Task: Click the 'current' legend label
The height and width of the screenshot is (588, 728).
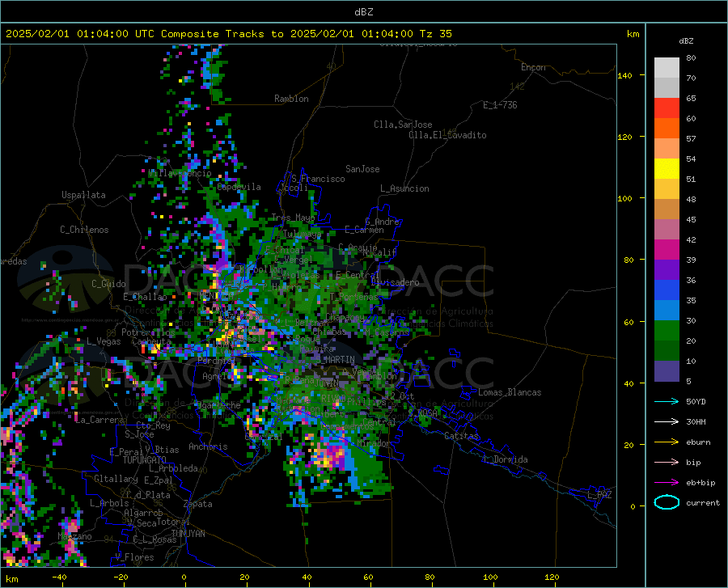Action: pyautogui.click(x=703, y=503)
